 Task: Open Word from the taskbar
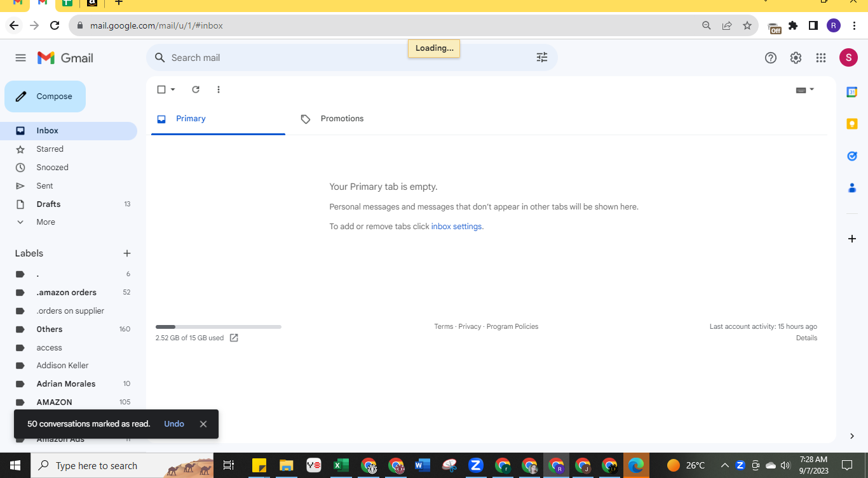point(422,465)
